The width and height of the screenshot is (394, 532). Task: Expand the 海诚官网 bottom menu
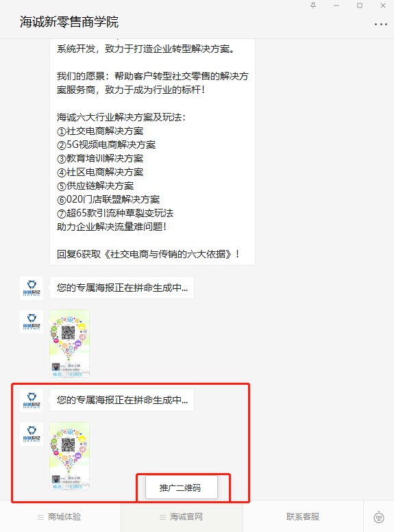click(182, 517)
